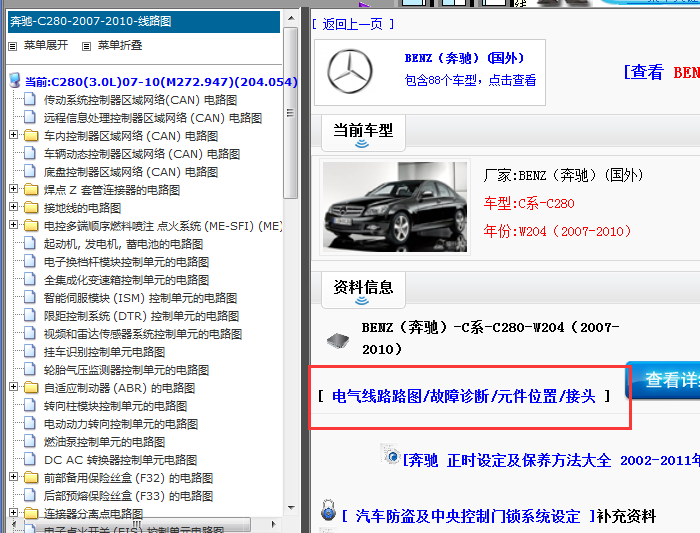This screenshot has height=533, width=700.
Task: Click the 菜单折叠 menu option
Action: coord(120,45)
